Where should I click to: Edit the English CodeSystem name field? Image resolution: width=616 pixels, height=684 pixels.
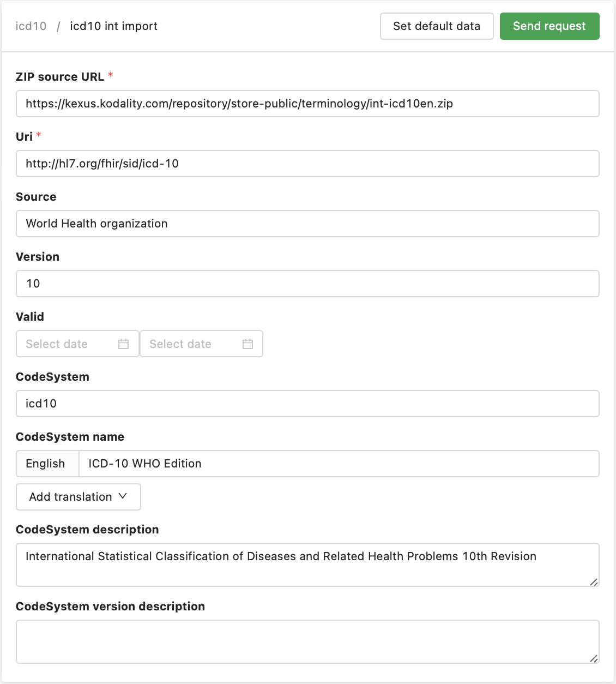click(338, 464)
